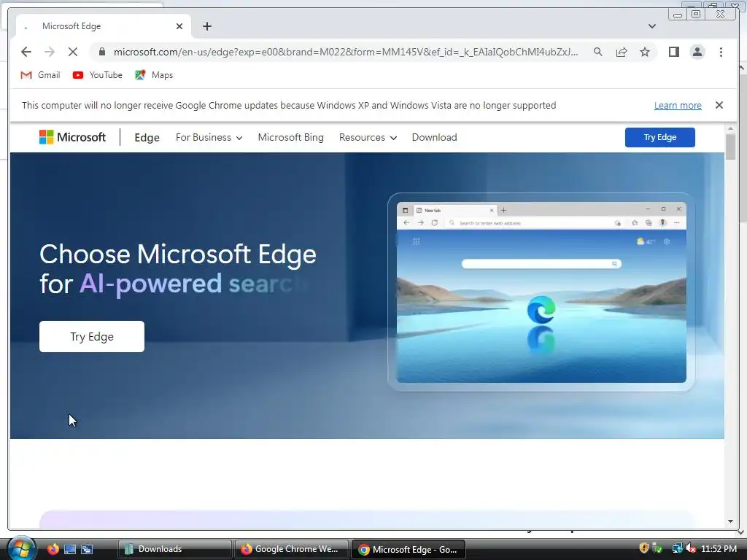Launch Firefox from quick launch

tap(53, 549)
